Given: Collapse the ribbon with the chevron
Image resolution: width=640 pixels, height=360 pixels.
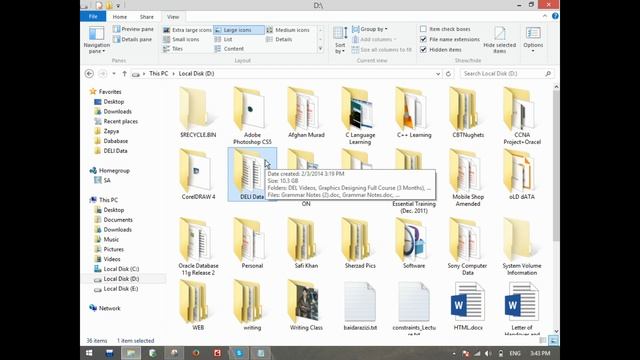Looking at the screenshot, I should (545, 16).
